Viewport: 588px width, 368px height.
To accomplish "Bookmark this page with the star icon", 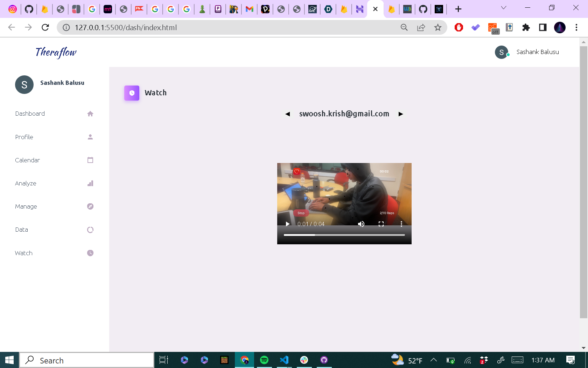I will 438,27.
